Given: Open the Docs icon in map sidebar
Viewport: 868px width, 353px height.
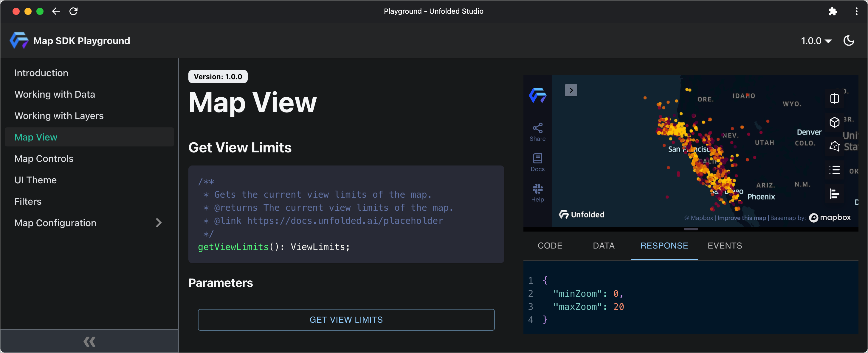Looking at the screenshot, I should coord(537,162).
